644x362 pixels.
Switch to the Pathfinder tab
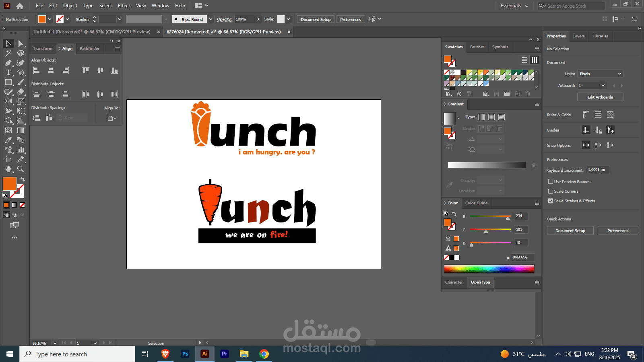pos(89,49)
